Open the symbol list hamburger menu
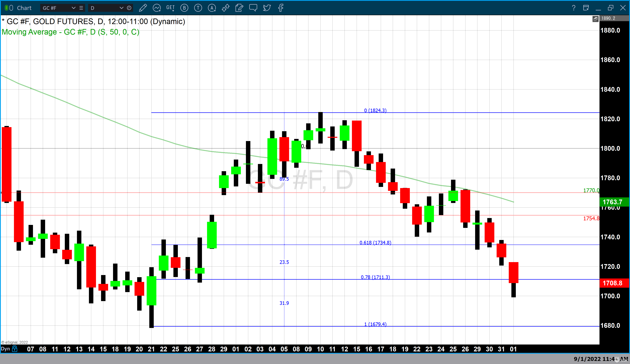Viewport: 630px width, 364px height. 81,8
